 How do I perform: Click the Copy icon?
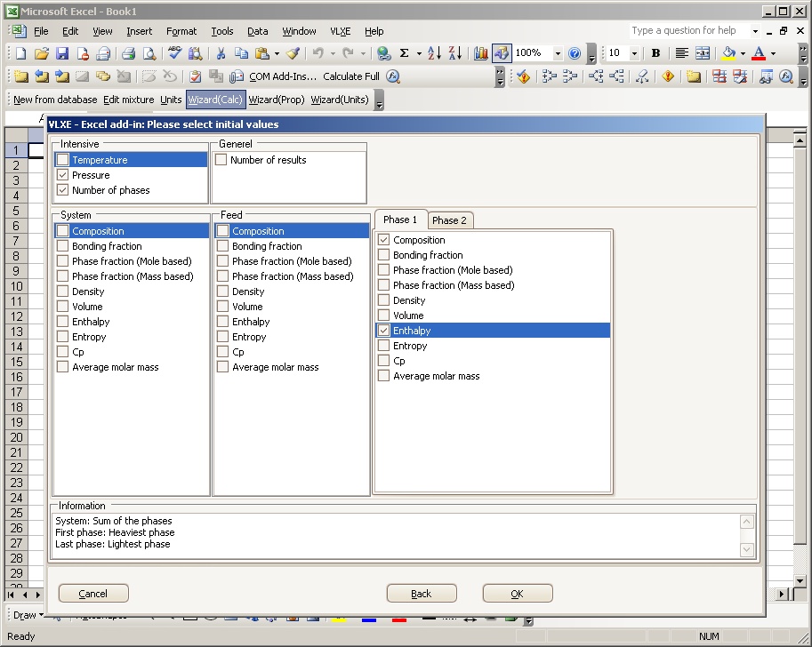241,52
